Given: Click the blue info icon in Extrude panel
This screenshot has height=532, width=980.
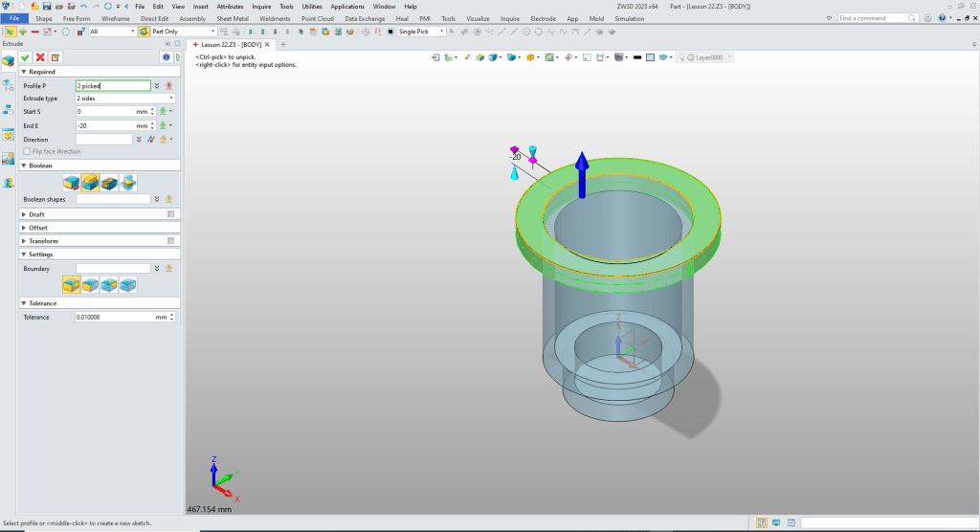Looking at the screenshot, I should click(165, 57).
